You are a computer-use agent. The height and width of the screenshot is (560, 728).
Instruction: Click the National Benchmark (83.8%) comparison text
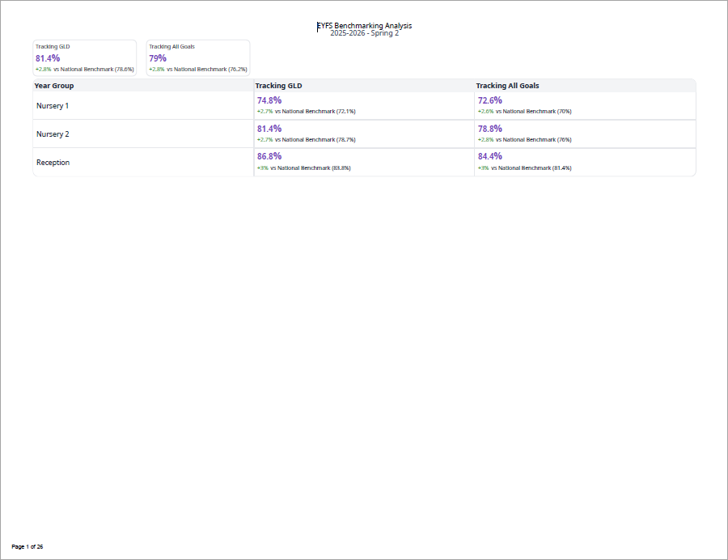pyautogui.click(x=314, y=168)
